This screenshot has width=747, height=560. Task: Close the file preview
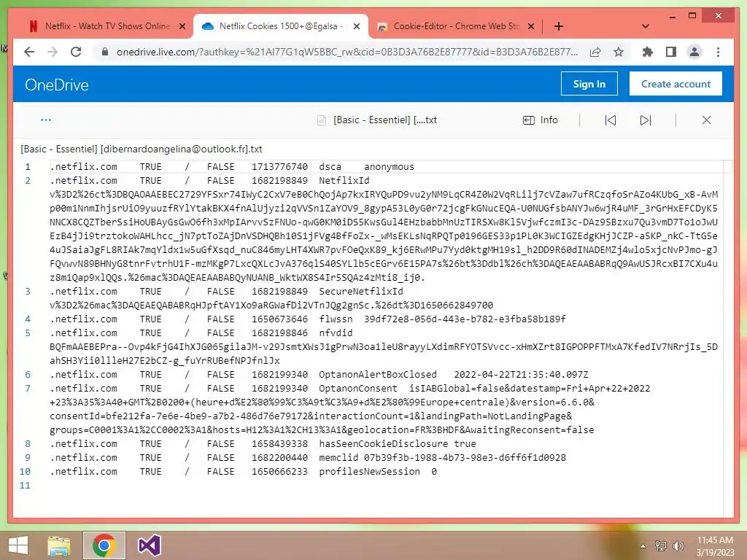tap(706, 120)
